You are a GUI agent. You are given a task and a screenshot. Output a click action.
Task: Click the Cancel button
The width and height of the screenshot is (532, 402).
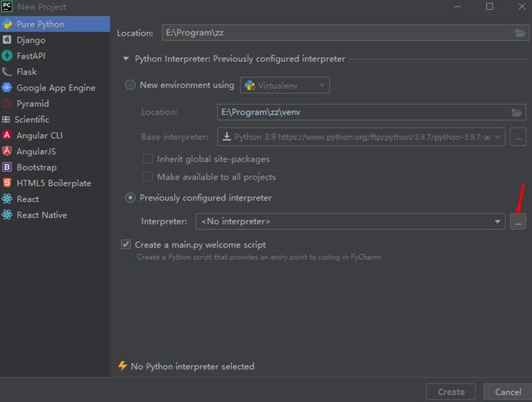[508, 392]
